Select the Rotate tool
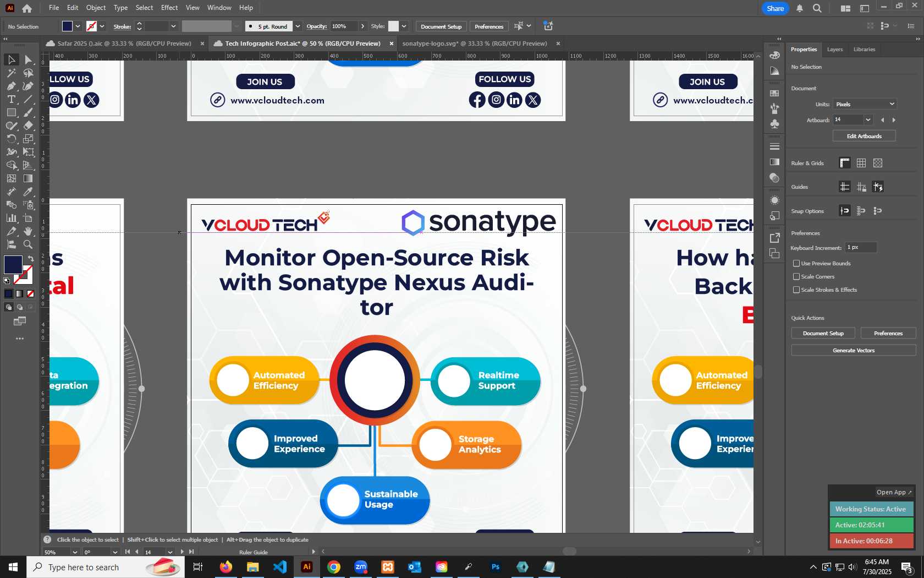924x578 pixels. 11,139
